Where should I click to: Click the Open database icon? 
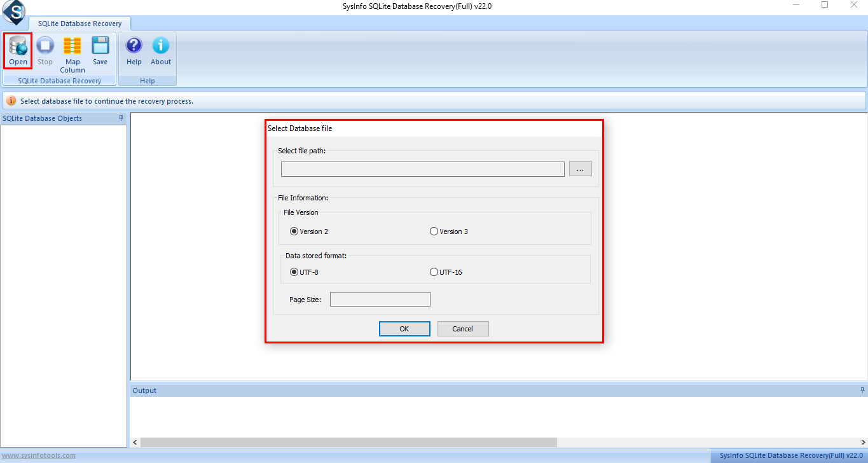[x=18, y=50]
